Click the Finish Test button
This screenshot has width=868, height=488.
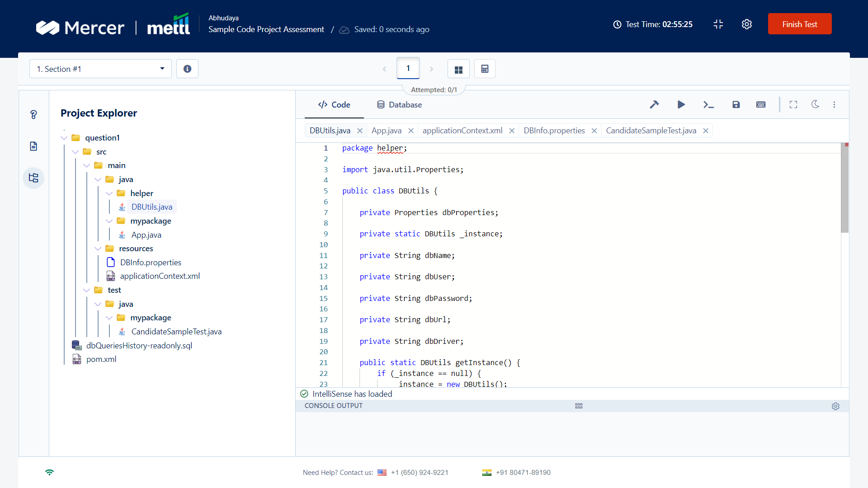(800, 24)
